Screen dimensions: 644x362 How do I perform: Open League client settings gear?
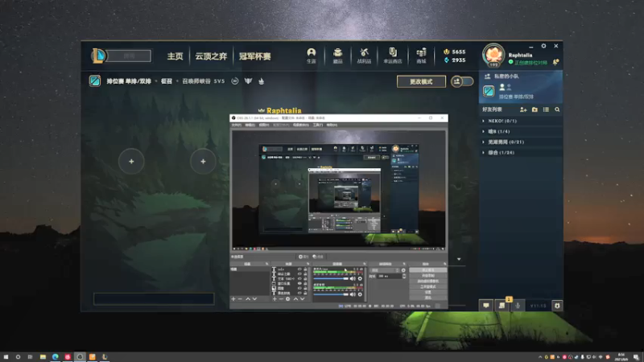pyautogui.click(x=543, y=46)
